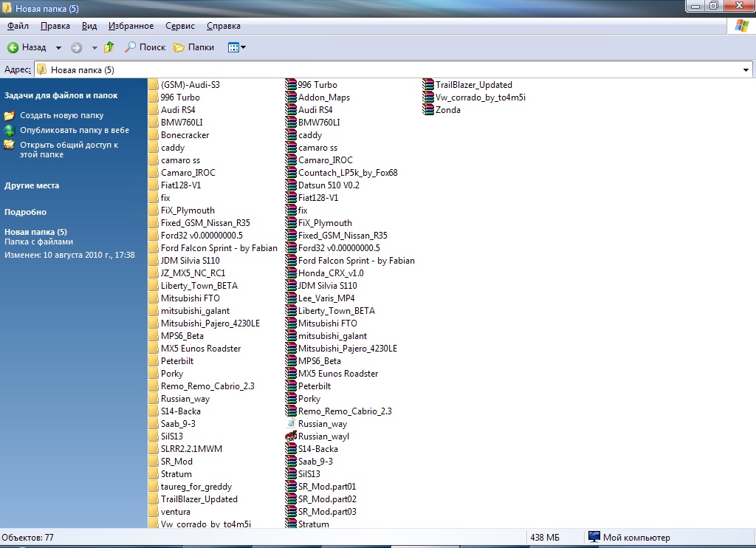Click the Remo_Remo_Cabrio_2.3 folder name

[x=207, y=386]
